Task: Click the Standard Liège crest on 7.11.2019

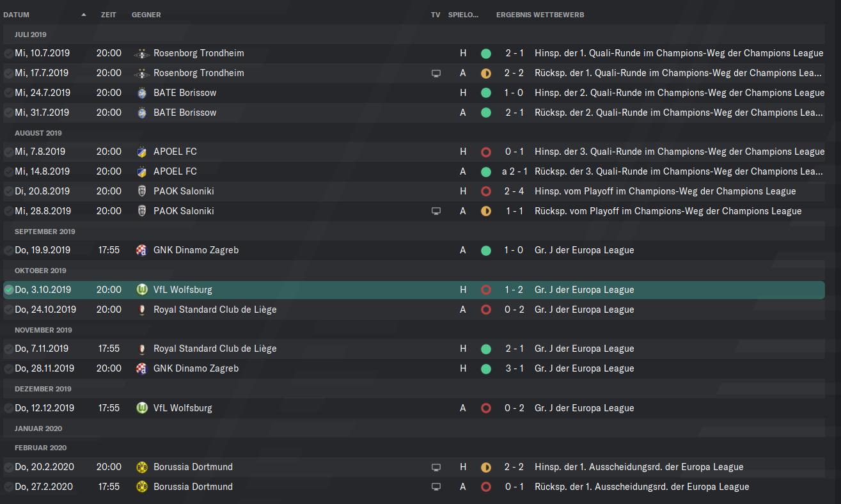Action: [x=142, y=349]
